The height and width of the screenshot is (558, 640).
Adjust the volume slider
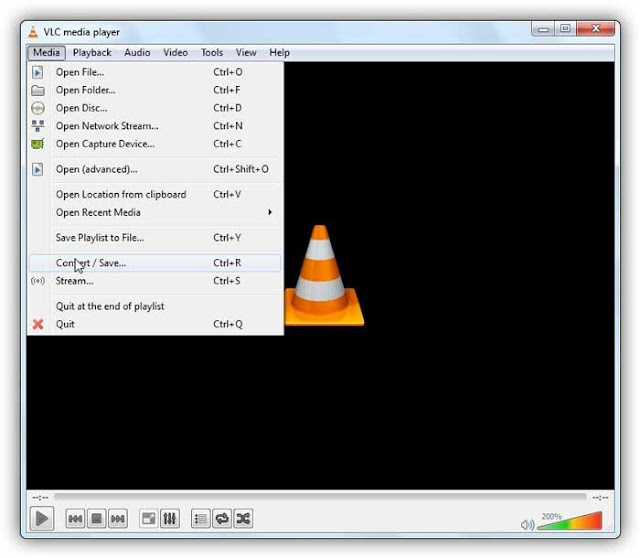[570, 521]
